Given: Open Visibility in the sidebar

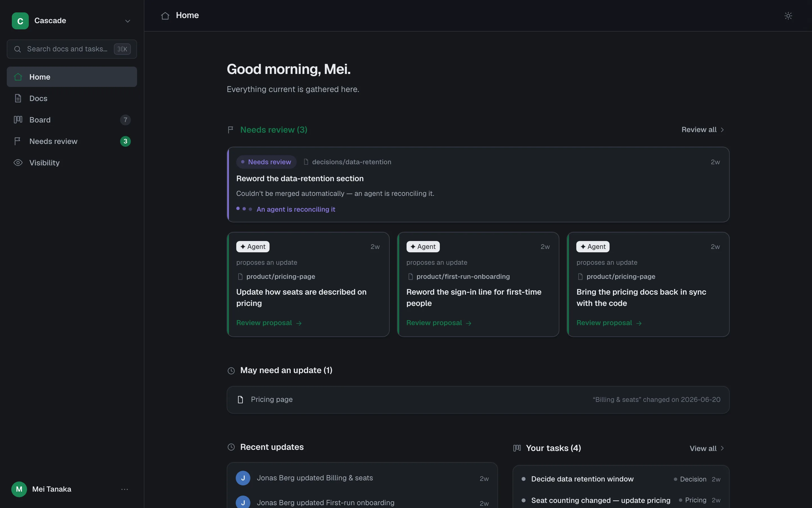Looking at the screenshot, I should pos(72,163).
